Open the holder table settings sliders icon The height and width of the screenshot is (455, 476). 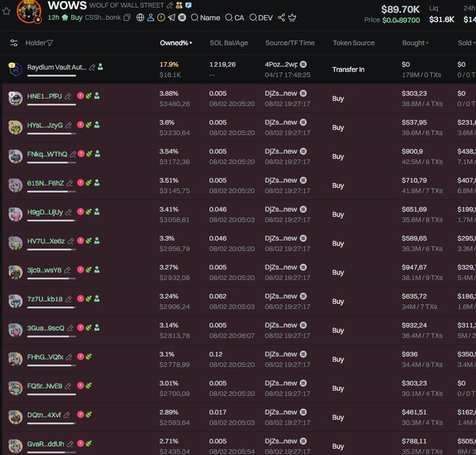pyautogui.click(x=14, y=43)
